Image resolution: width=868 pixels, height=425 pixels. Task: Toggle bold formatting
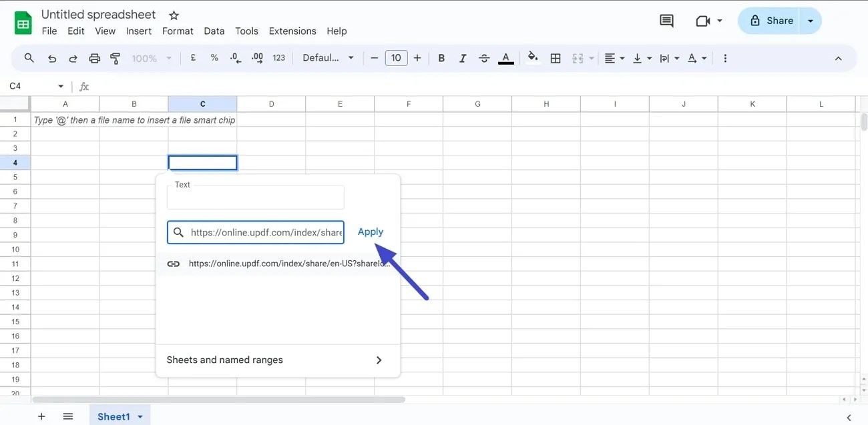point(441,58)
